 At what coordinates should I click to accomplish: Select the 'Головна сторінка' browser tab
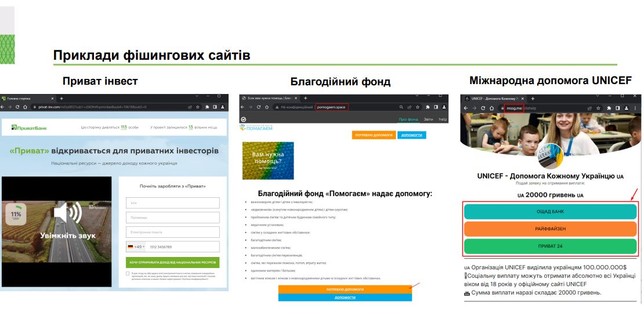(x=28, y=99)
